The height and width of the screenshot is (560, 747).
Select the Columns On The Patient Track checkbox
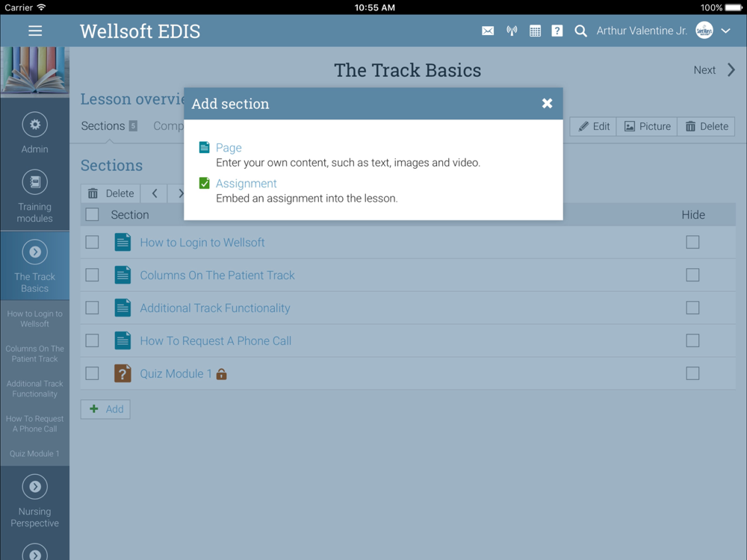(92, 276)
